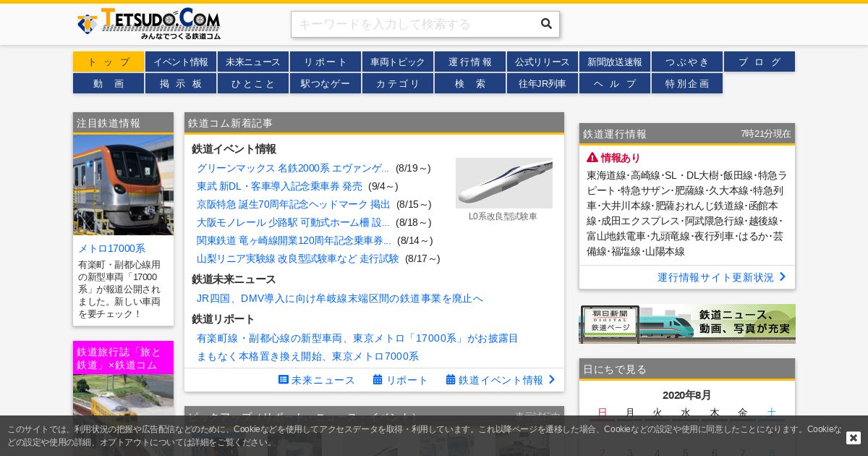Open the Tetsudo.com logo home link

coord(149,24)
